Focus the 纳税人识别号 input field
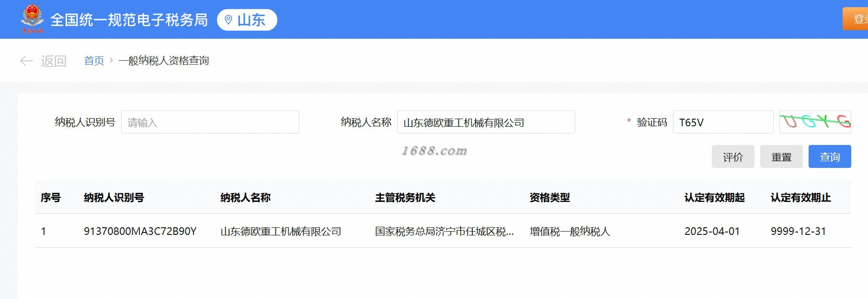The height and width of the screenshot is (299, 868). [210, 122]
